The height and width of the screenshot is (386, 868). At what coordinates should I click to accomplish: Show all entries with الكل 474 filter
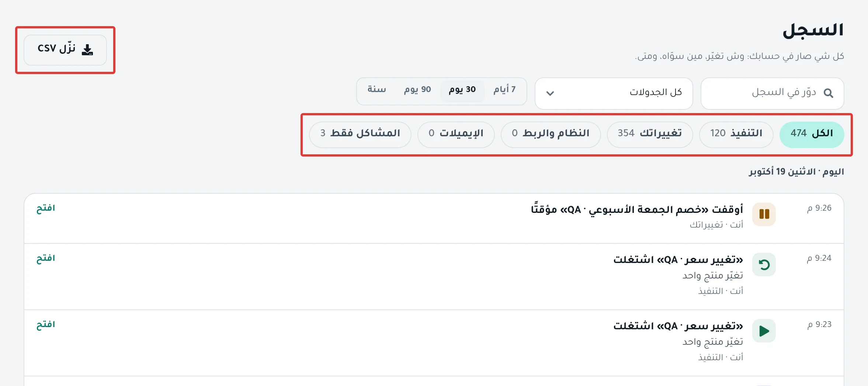(812, 134)
